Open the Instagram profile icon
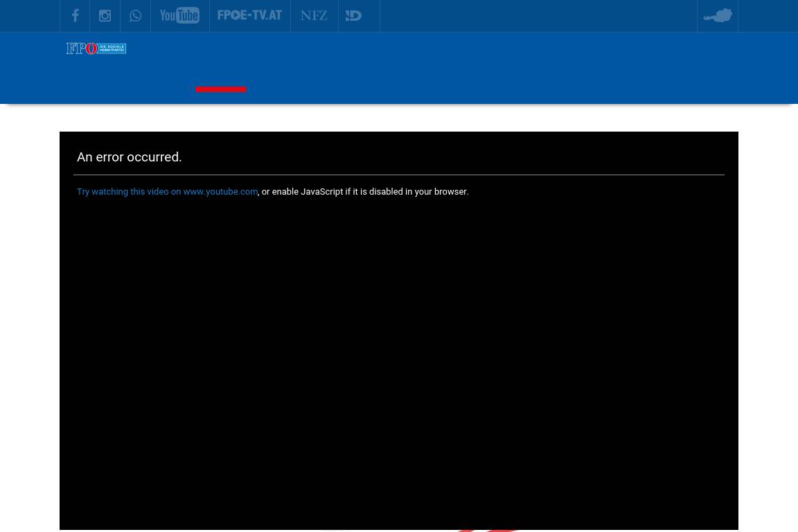 105,15
